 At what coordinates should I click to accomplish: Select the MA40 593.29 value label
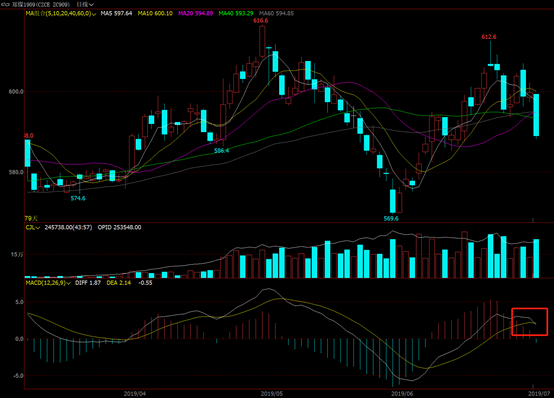pyautogui.click(x=236, y=13)
